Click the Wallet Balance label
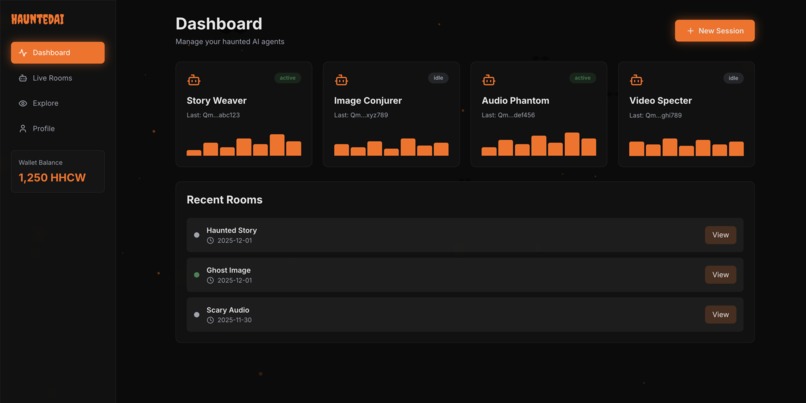 pyautogui.click(x=41, y=162)
